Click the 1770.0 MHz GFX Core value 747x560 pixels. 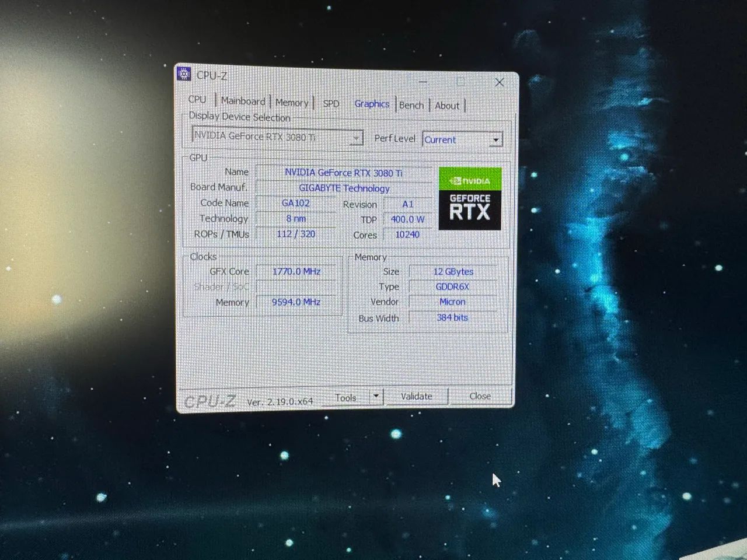click(296, 271)
